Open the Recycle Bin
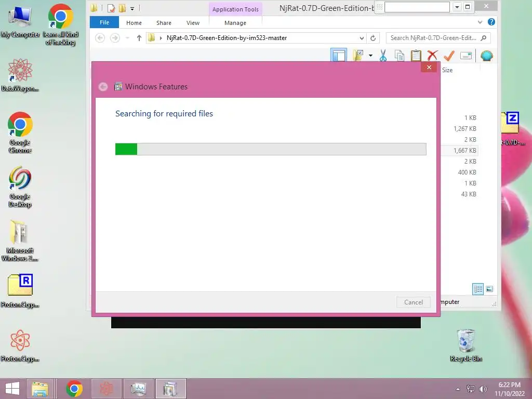The height and width of the screenshot is (399, 532). 465,345
